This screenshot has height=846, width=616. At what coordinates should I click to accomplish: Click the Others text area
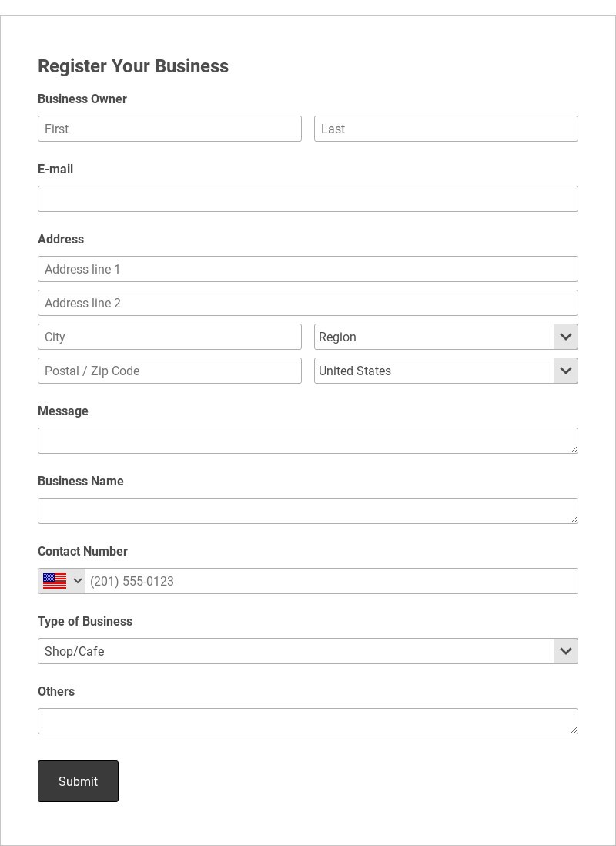[x=308, y=722]
